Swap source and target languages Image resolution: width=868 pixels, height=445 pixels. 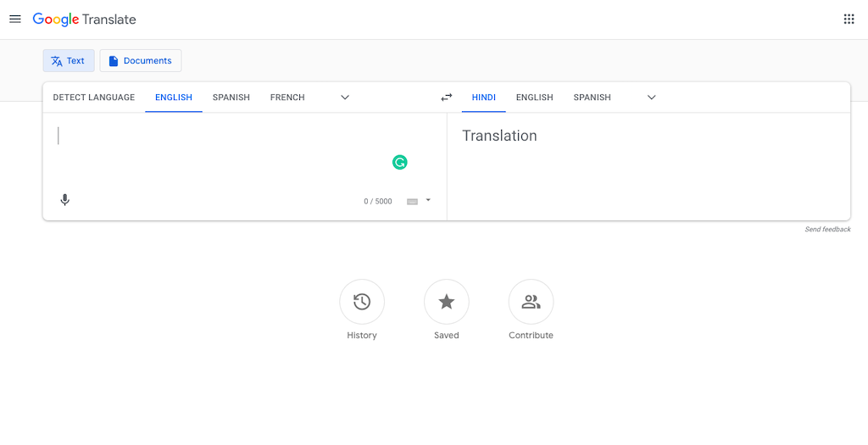click(x=446, y=97)
